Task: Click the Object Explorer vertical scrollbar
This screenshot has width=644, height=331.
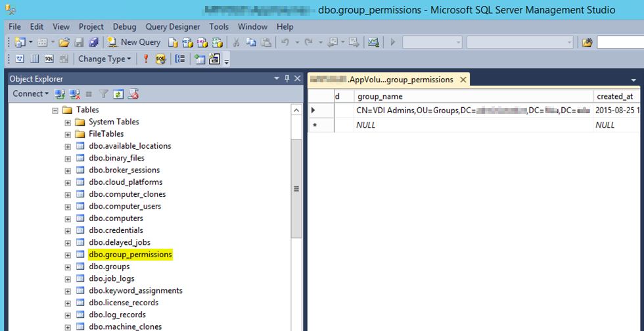Action: tap(296, 188)
